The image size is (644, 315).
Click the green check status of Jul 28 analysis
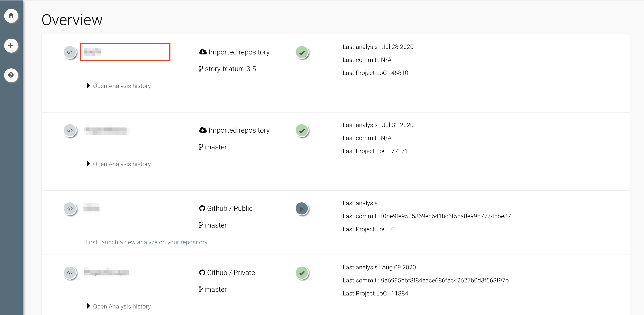[302, 53]
